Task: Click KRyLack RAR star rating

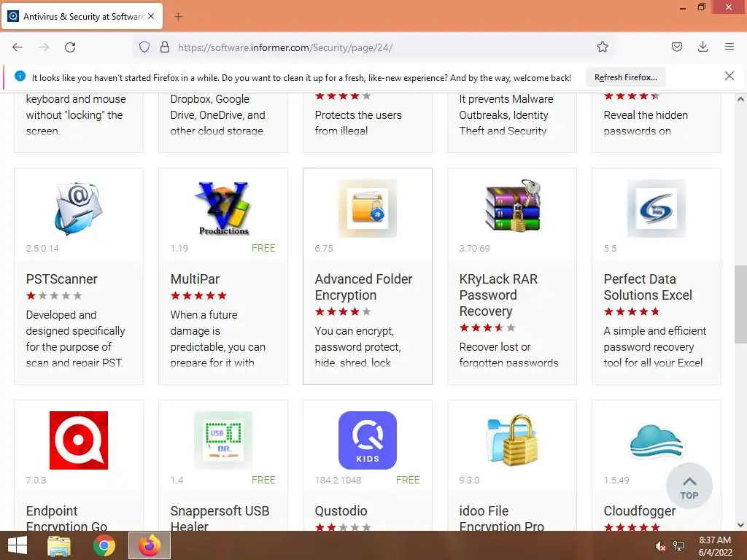Action: pyautogui.click(x=487, y=327)
